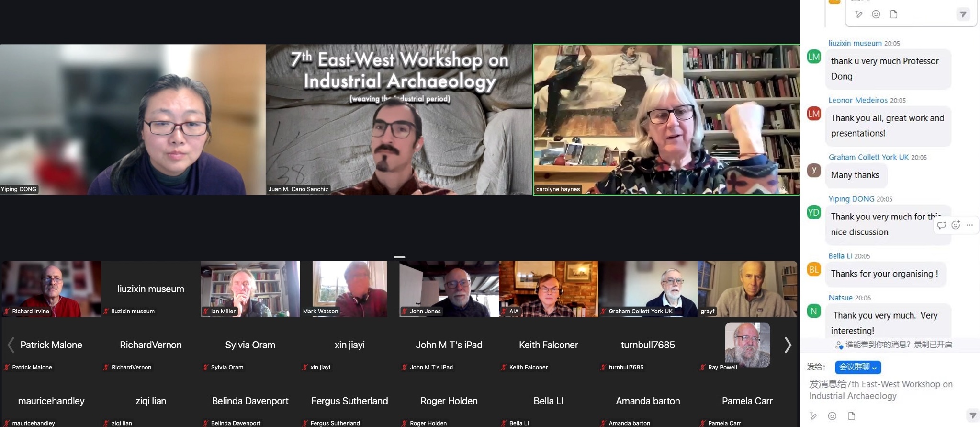
Task: Open emoji picker in the upper reply box
Action: pyautogui.click(x=876, y=14)
